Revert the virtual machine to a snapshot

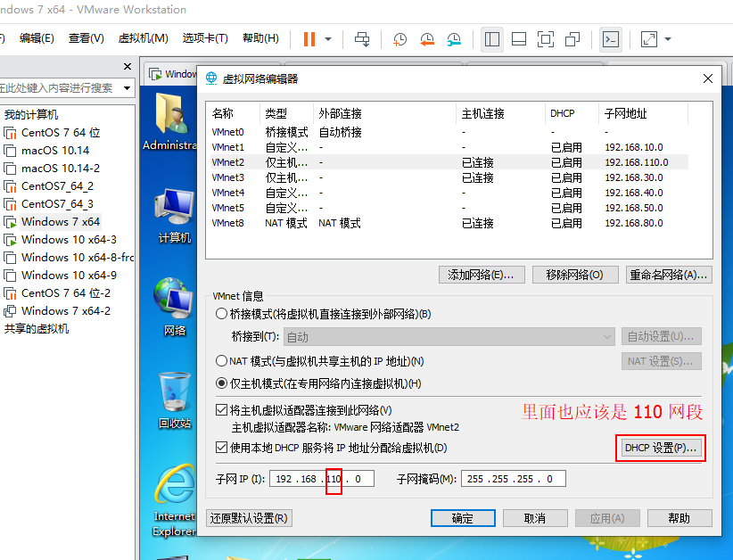coord(427,39)
